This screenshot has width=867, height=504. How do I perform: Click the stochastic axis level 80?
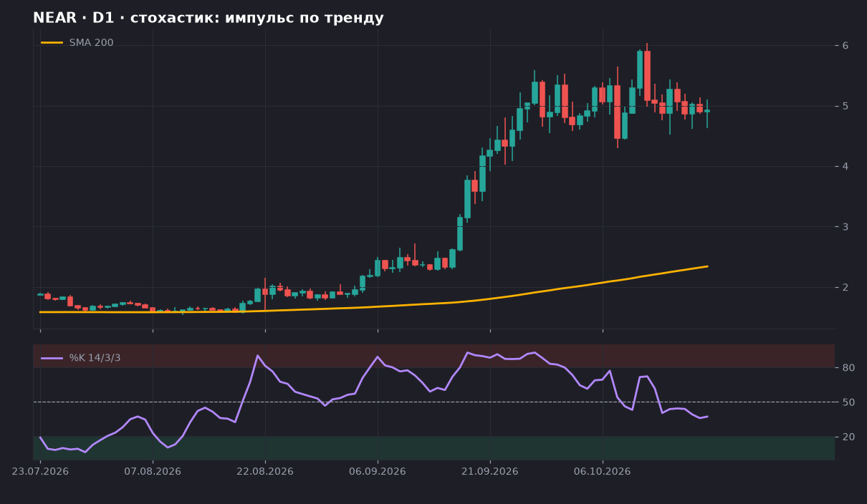click(848, 368)
